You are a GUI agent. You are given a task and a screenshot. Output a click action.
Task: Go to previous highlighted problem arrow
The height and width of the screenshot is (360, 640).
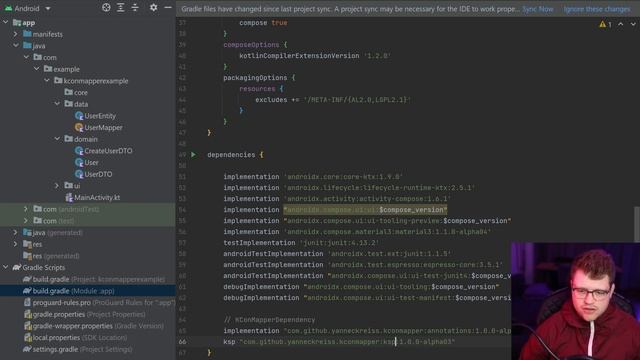click(x=620, y=24)
